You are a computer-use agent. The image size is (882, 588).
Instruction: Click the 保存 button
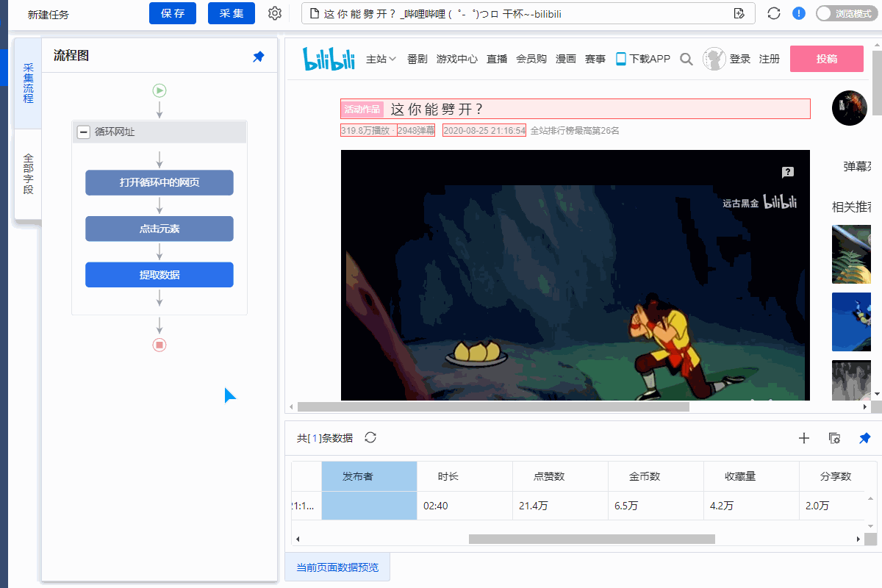pyautogui.click(x=173, y=13)
